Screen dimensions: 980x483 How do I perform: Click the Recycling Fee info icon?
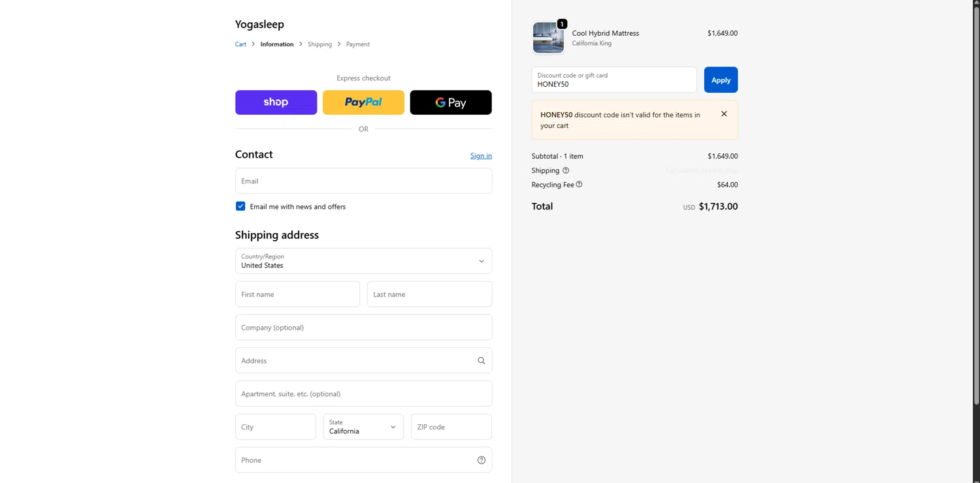[579, 185]
